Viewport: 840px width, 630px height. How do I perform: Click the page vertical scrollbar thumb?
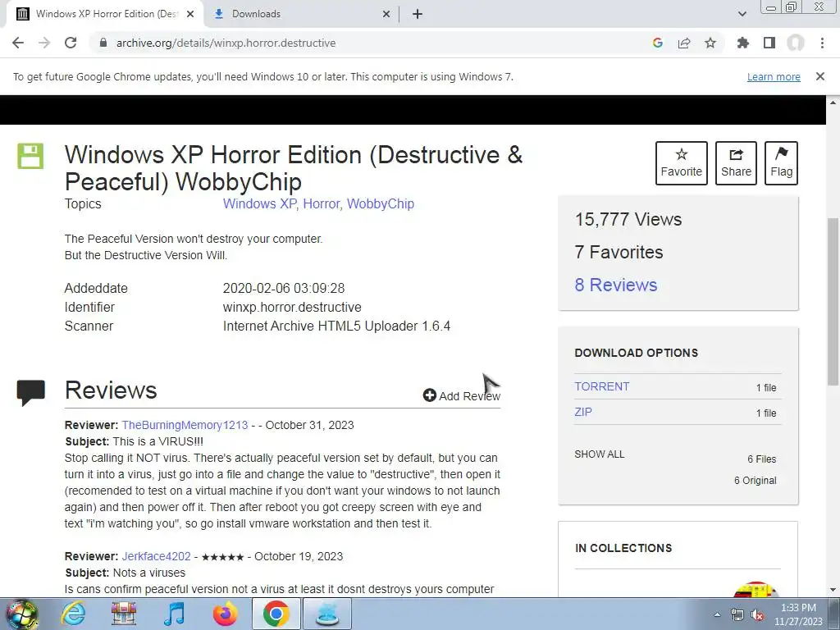[833, 301]
